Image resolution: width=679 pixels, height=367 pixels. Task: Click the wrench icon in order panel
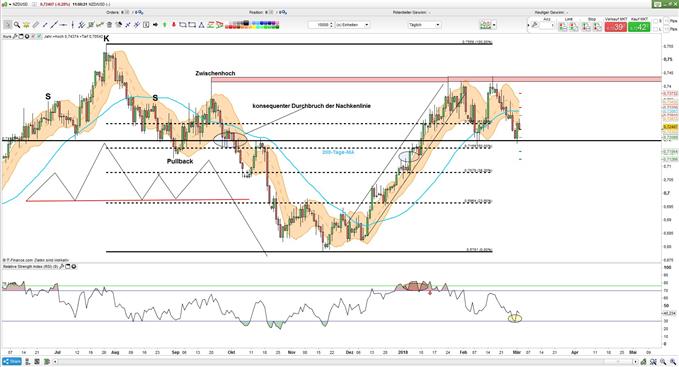tap(535, 25)
